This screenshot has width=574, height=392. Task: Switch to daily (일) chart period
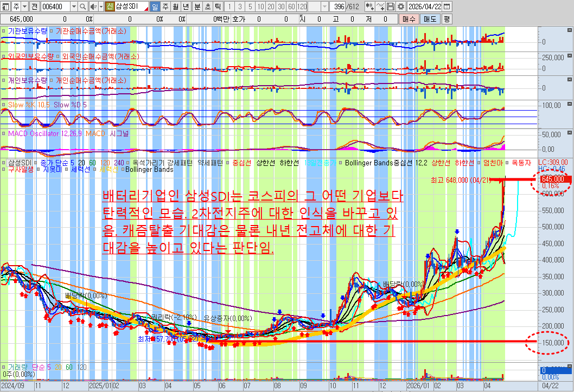tap(155, 7)
